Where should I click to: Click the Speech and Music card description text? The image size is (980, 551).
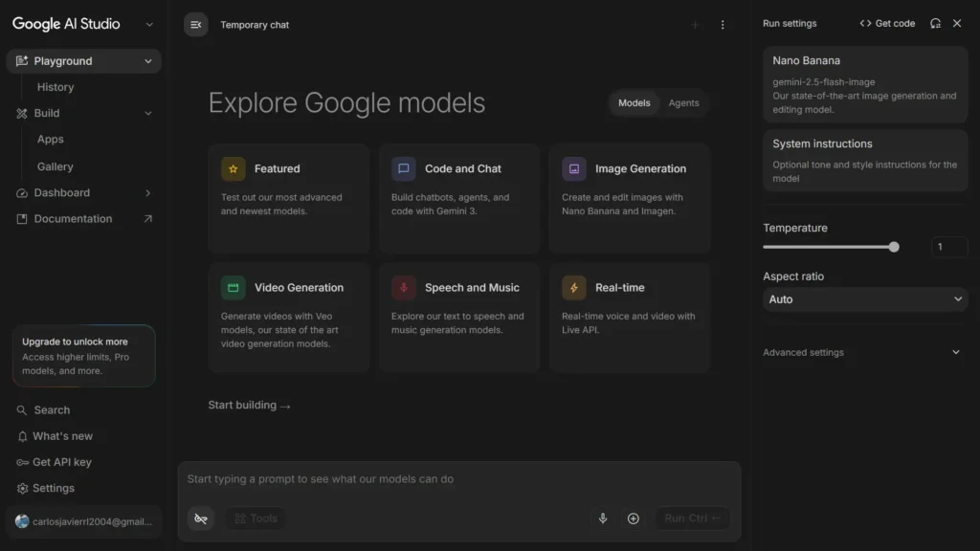(x=457, y=323)
